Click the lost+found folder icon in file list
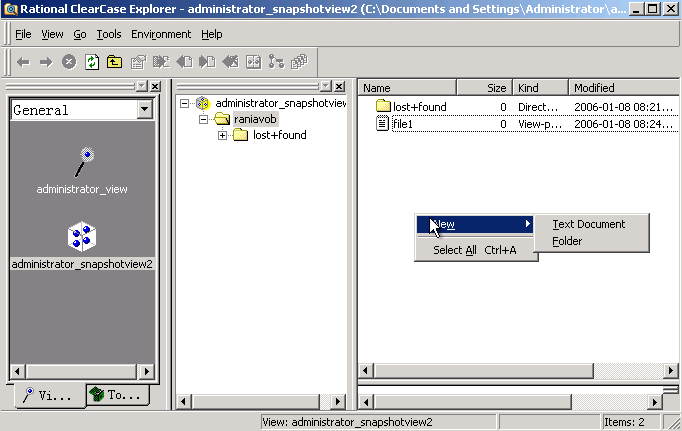This screenshot has height=431, width=682. 383,106
